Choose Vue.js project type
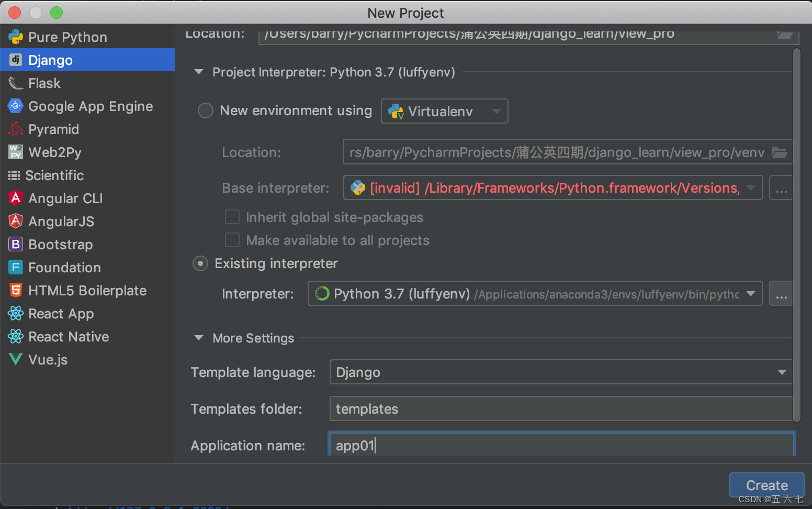812x509 pixels. point(87,359)
